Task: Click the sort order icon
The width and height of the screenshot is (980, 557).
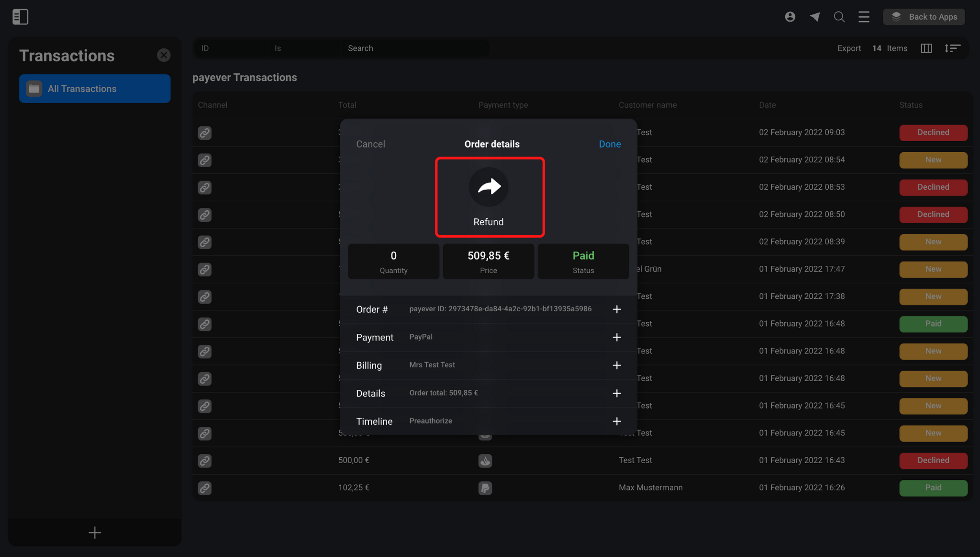Action: [952, 48]
